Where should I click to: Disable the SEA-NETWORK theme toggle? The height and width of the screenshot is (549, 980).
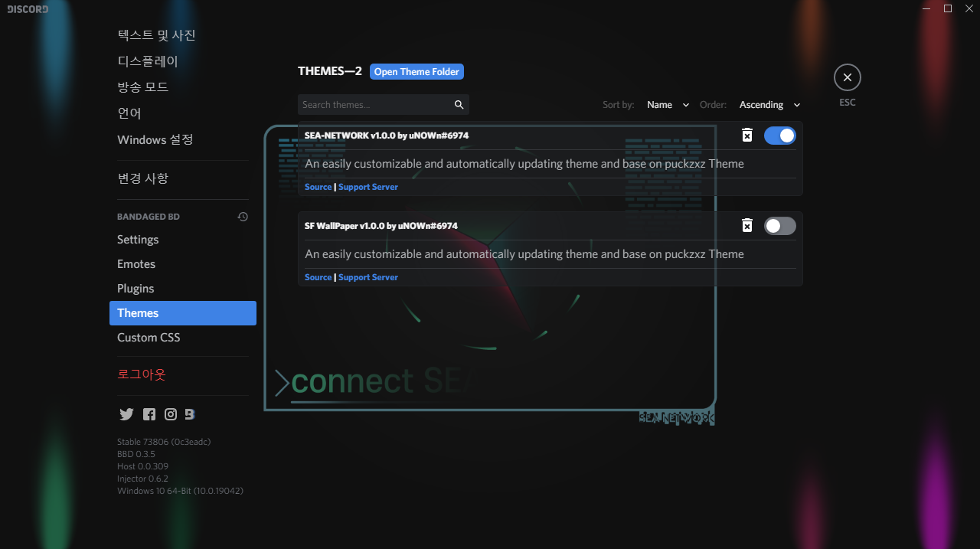[780, 136]
